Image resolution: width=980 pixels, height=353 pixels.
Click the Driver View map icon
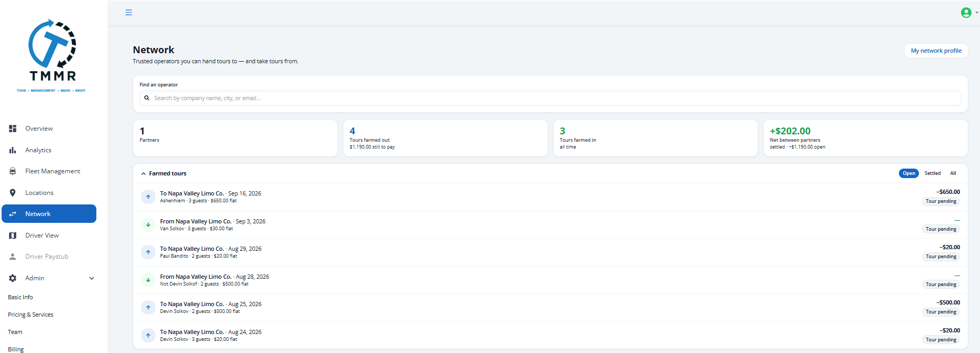point(13,236)
